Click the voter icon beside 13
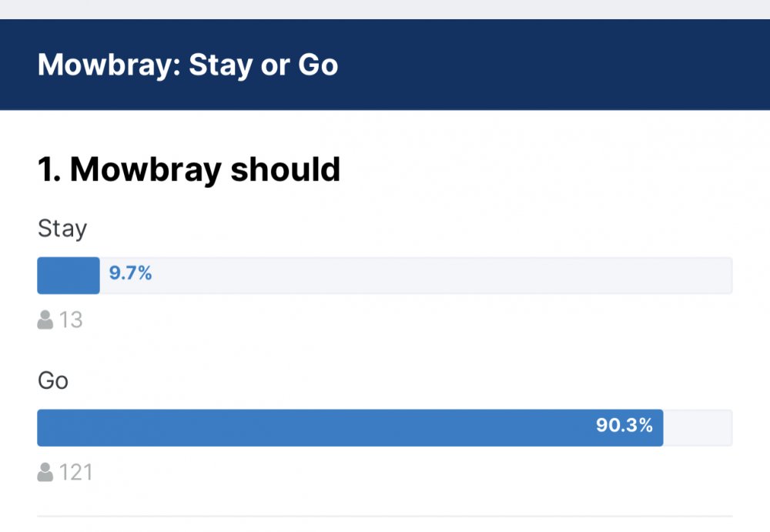This screenshot has height=532, width=770. 45,320
